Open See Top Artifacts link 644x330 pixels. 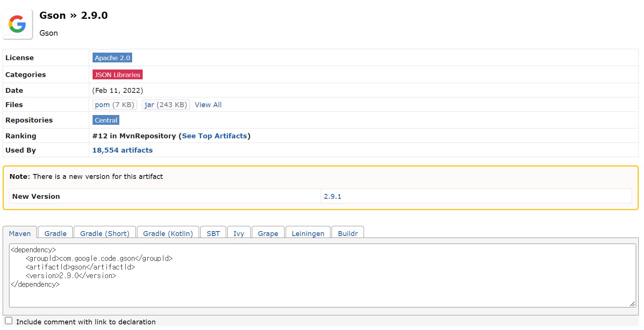215,136
